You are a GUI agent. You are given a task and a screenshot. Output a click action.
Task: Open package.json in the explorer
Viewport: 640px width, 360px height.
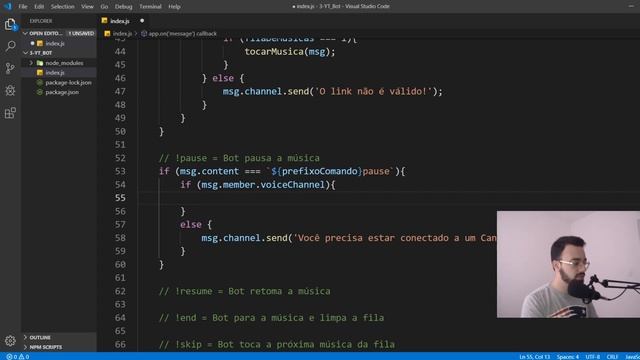click(62, 92)
